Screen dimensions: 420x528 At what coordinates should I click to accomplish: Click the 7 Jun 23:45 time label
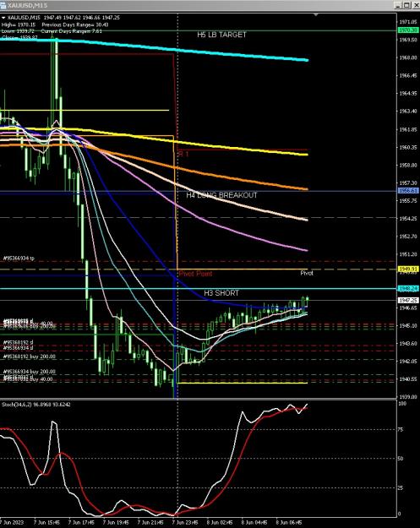(185, 522)
